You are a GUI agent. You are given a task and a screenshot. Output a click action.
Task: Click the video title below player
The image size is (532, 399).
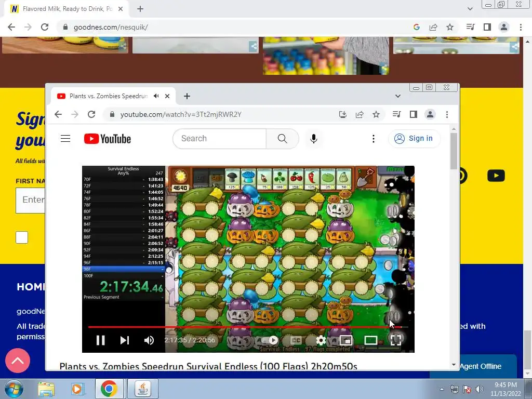tap(208, 366)
